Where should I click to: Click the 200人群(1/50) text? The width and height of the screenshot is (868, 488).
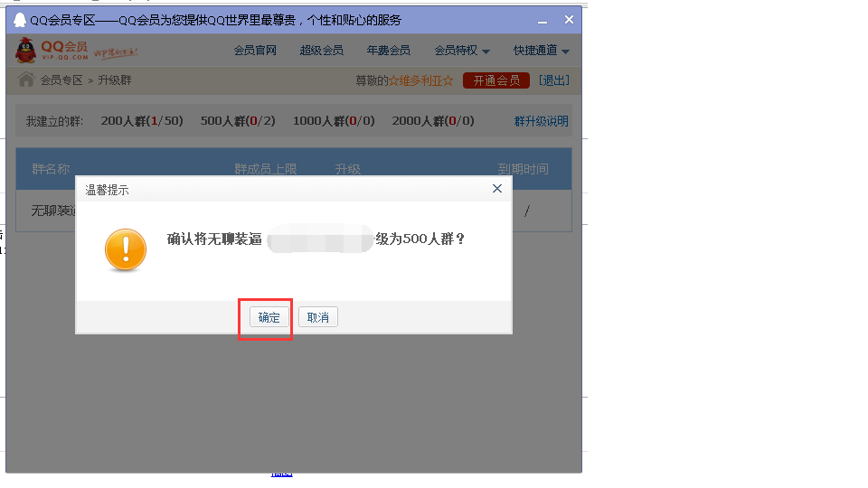click(142, 120)
